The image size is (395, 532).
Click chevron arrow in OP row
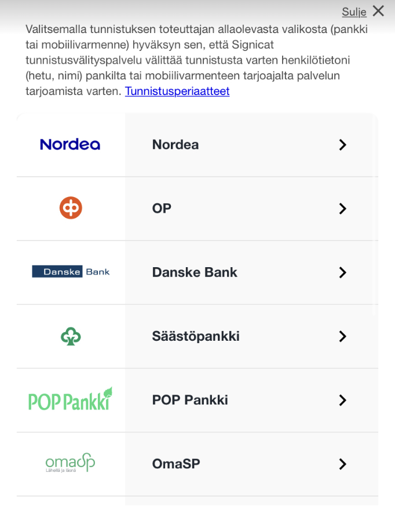[342, 209]
